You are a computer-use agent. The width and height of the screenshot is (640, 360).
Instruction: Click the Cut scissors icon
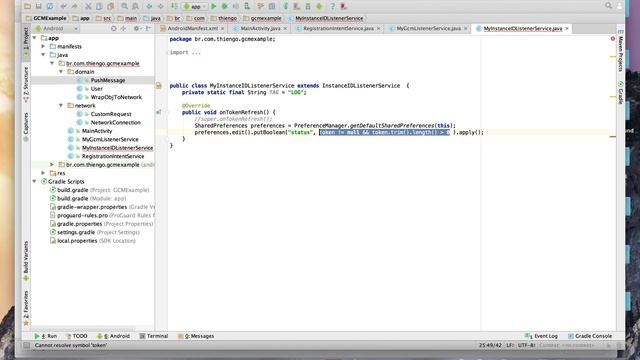(x=88, y=6)
